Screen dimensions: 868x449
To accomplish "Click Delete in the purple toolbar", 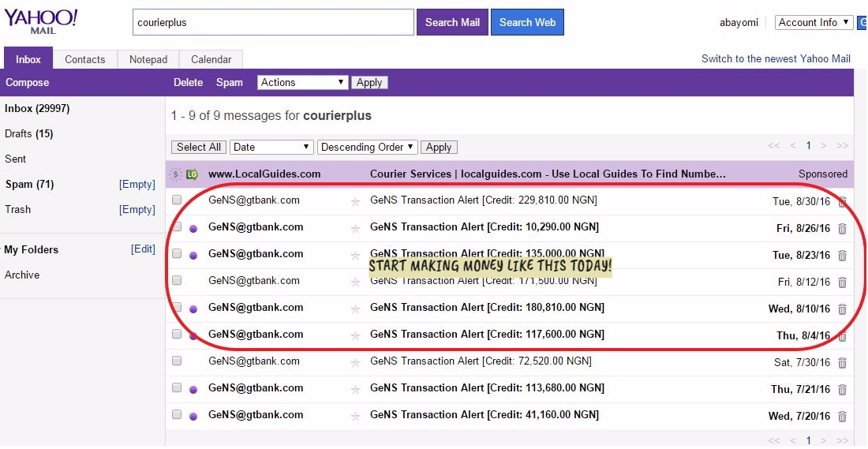I will tap(189, 83).
